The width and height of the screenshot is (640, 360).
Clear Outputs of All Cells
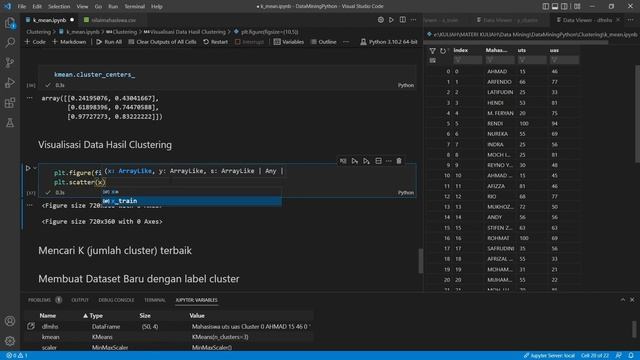pos(162,42)
